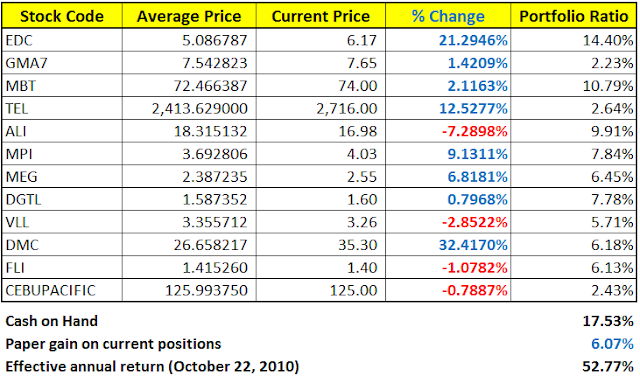This screenshot has width=640, height=376.
Task: Select the % Change header cell
Action: 448,16
